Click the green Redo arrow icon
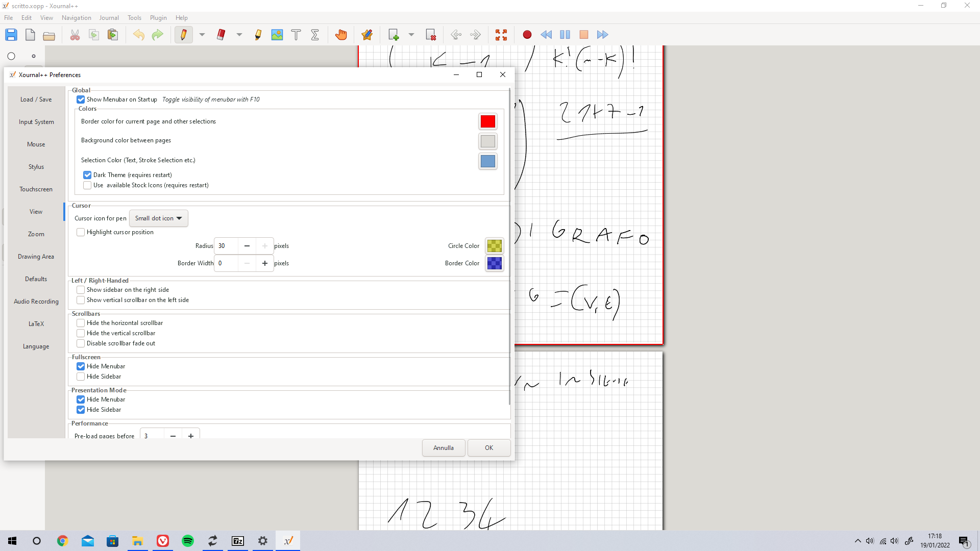This screenshot has width=980, height=551. pyautogui.click(x=158, y=35)
